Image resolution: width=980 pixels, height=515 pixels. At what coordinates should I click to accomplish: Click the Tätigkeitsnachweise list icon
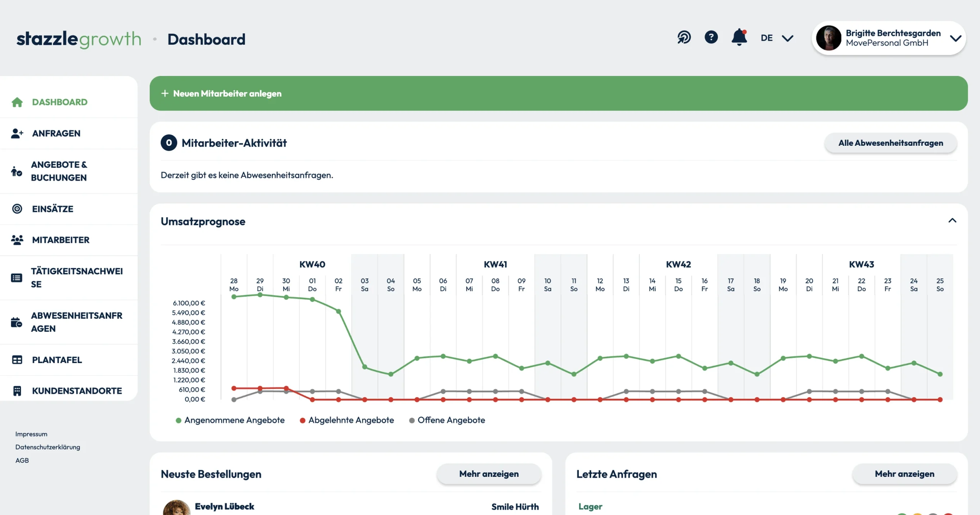[16, 278]
